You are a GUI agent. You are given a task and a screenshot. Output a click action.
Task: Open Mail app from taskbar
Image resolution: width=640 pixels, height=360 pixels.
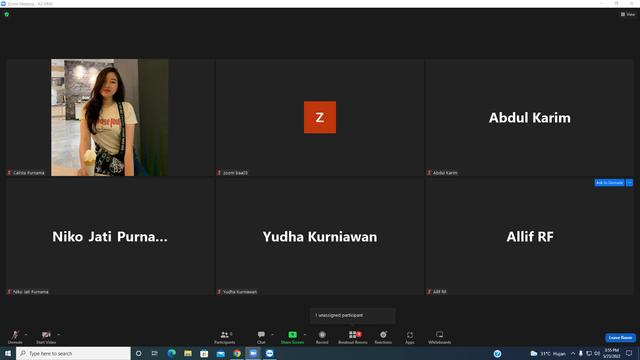pyautogui.click(x=220, y=353)
